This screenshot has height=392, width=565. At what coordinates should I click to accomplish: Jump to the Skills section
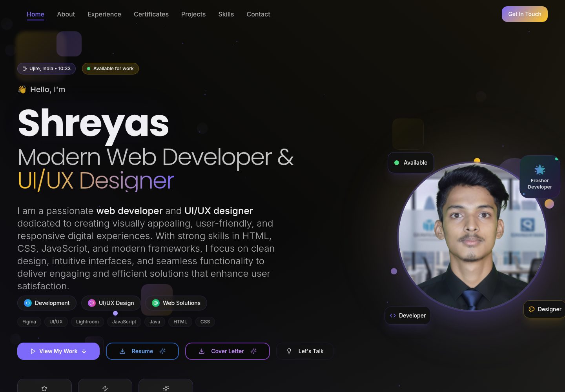point(226,14)
